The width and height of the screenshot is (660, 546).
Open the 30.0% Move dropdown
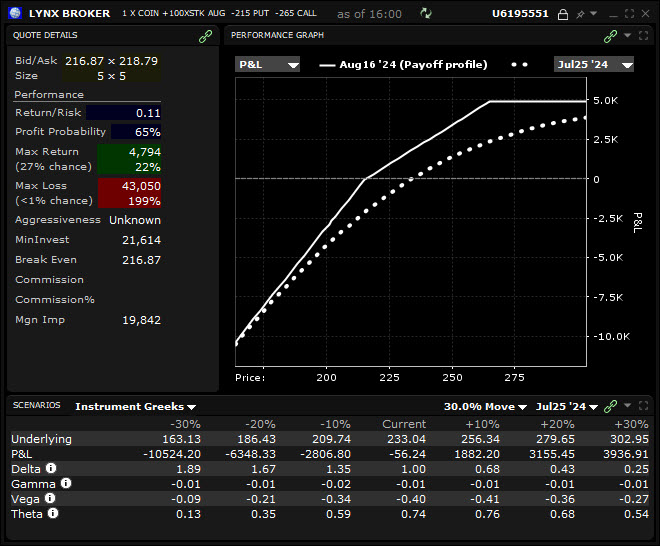[x=485, y=406]
